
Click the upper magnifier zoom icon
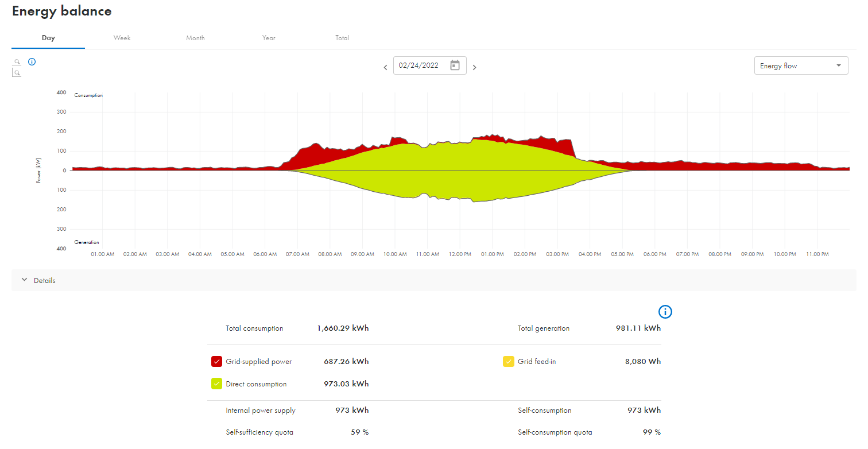pos(17,62)
